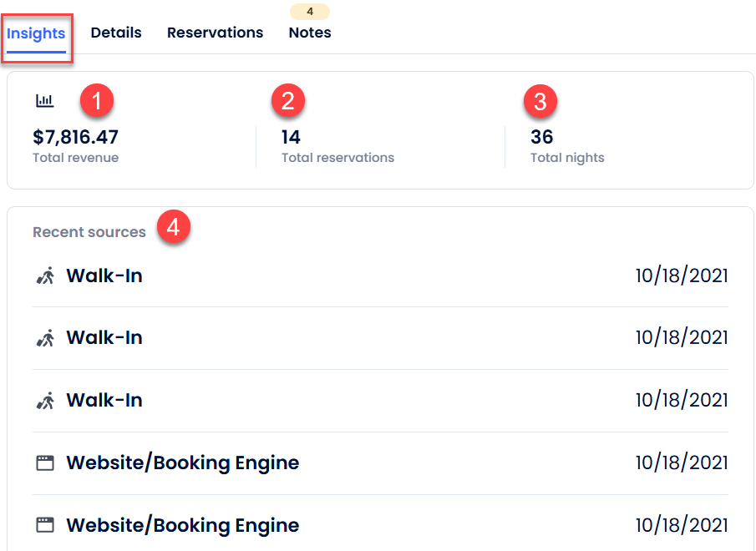Open the Details tab
Viewport: 756px width, 551px height.
[x=116, y=33]
